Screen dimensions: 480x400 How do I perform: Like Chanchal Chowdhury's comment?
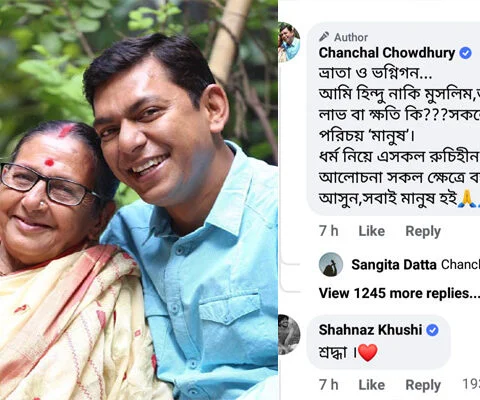pos(372,231)
